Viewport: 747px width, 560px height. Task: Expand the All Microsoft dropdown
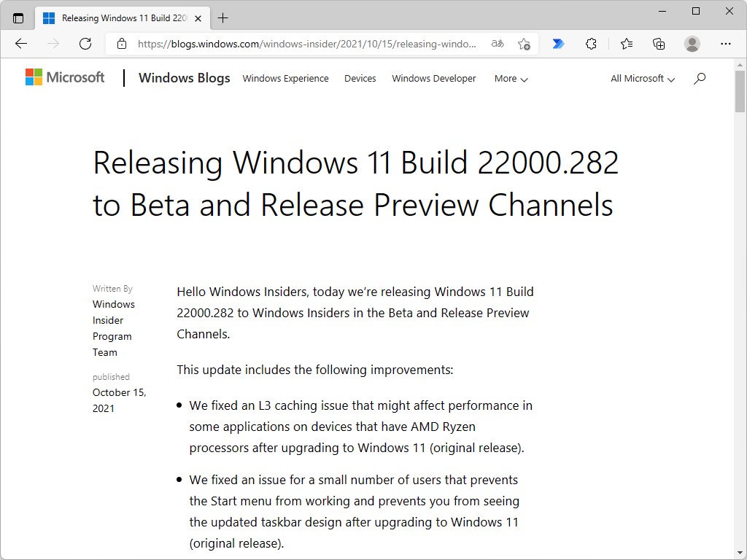point(641,78)
